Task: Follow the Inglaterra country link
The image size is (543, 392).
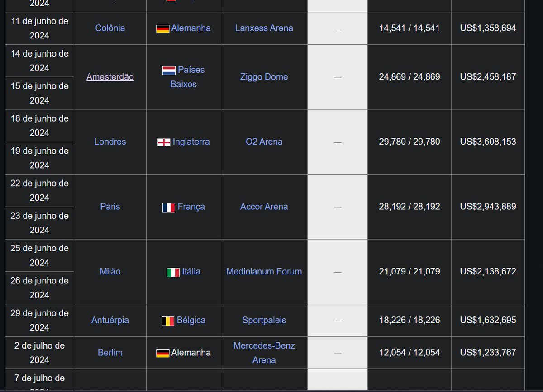Action: (x=191, y=142)
